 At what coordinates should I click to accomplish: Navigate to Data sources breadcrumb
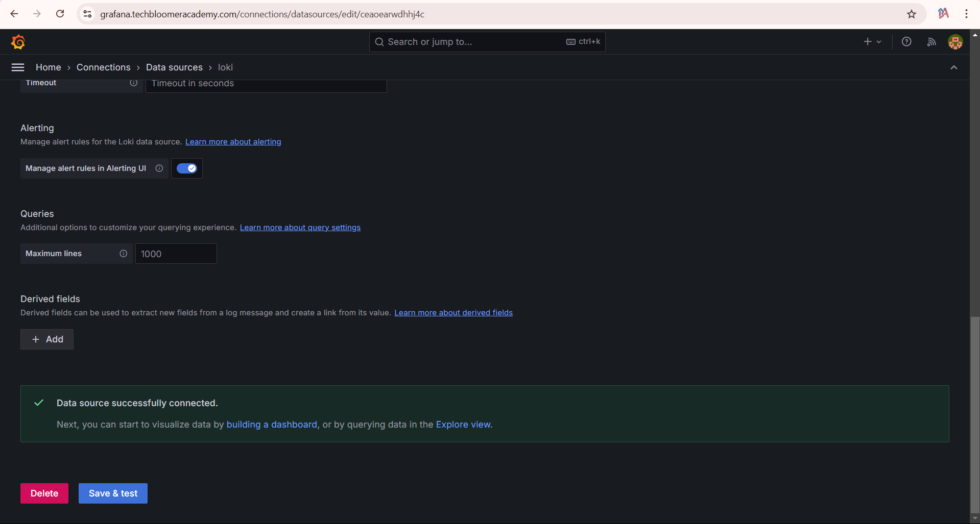coord(174,67)
